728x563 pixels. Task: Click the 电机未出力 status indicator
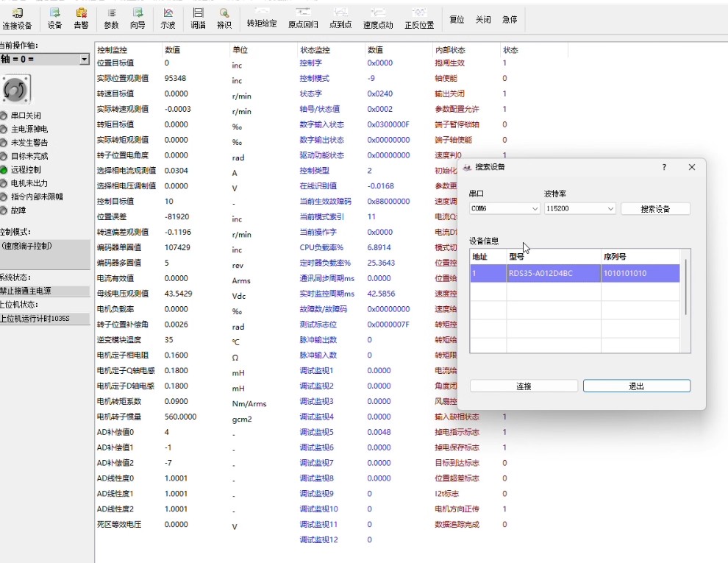point(24,183)
